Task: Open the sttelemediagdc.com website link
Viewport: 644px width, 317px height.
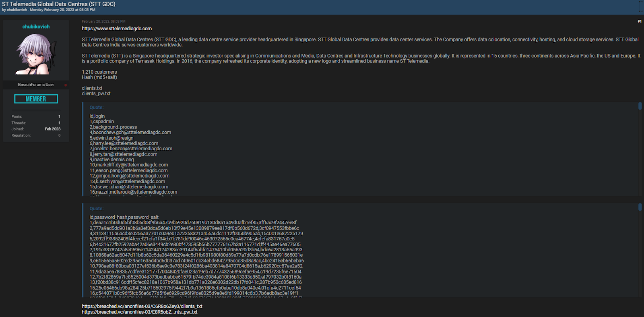Action: click(x=117, y=29)
